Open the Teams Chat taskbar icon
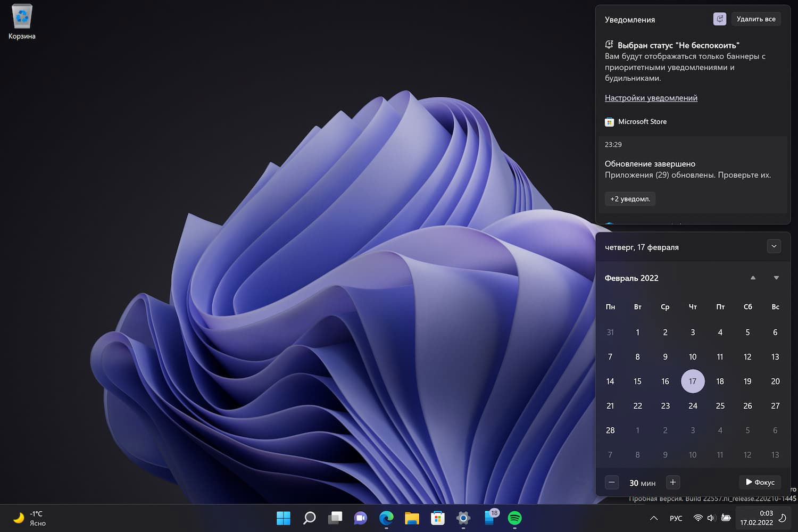This screenshot has width=798, height=532. (x=361, y=518)
